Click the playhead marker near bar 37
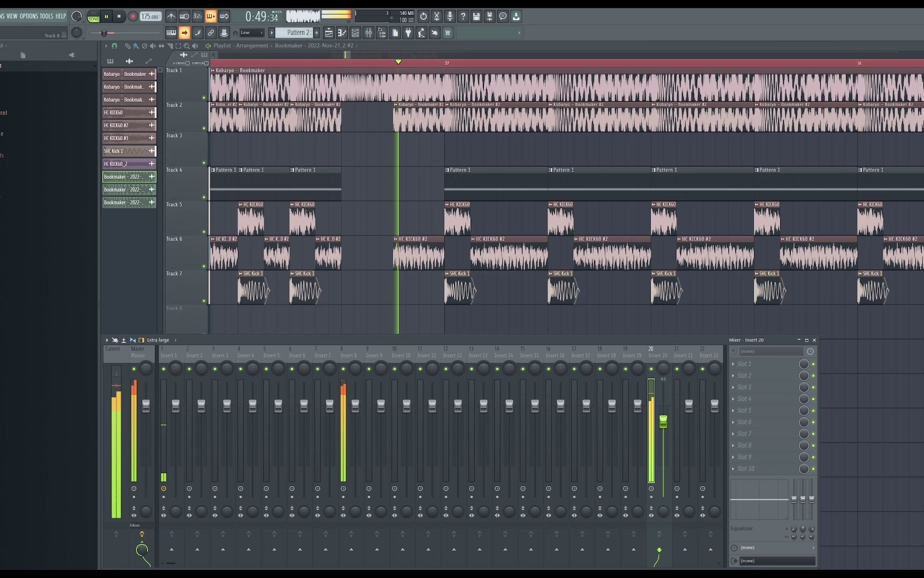The width and height of the screenshot is (924, 578). coord(398,62)
